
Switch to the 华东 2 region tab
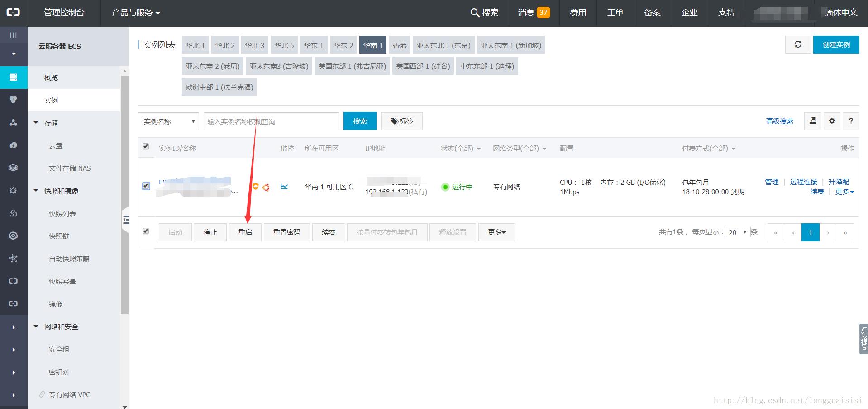(343, 45)
